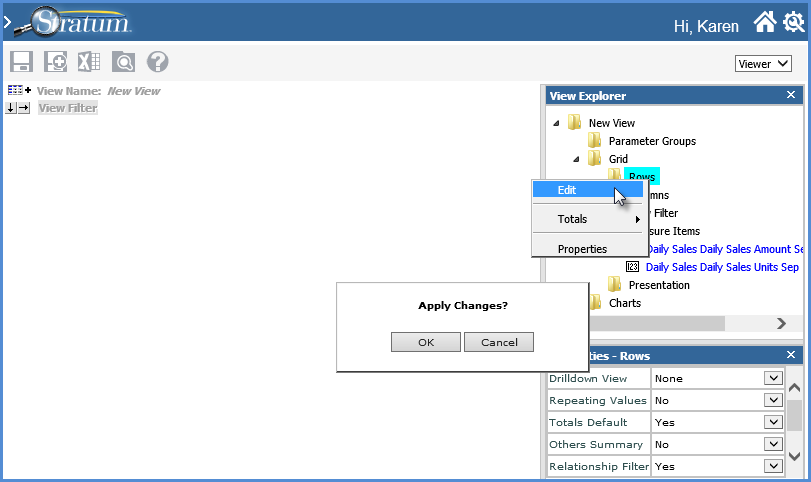Click the Save As new view icon

click(x=55, y=62)
